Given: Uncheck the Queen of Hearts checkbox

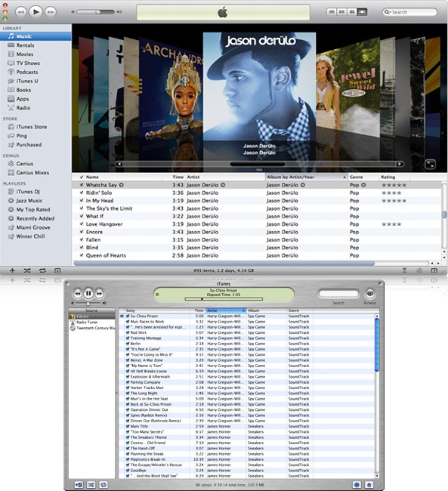Looking at the screenshot, I should click(x=82, y=255).
